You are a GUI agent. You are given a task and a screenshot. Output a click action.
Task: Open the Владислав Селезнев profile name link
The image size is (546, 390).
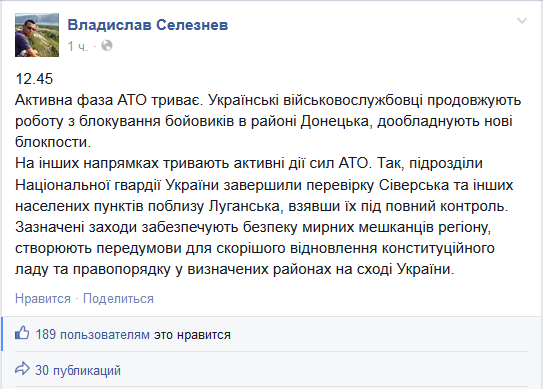point(148,25)
